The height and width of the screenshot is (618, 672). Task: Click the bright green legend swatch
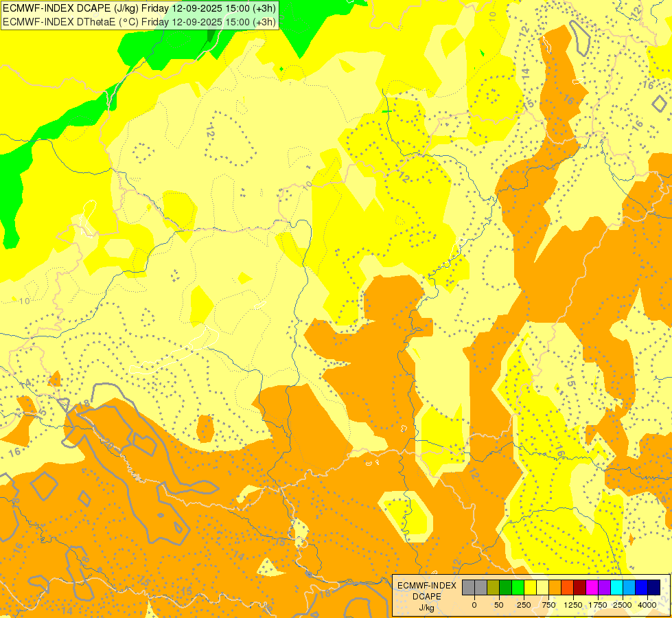pos(518,587)
